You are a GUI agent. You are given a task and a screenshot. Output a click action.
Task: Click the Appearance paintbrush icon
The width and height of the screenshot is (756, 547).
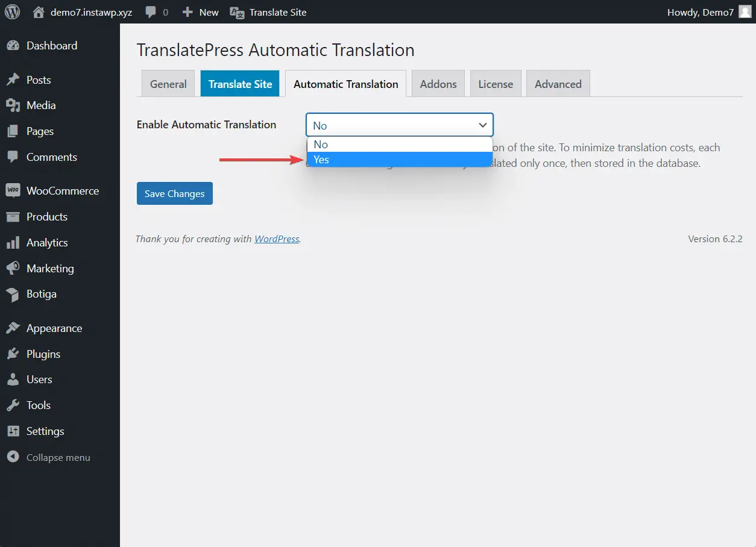(13, 328)
